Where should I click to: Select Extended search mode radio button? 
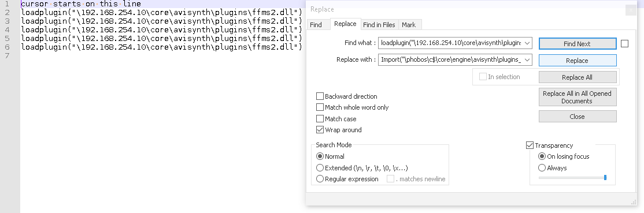(x=320, y=168)
